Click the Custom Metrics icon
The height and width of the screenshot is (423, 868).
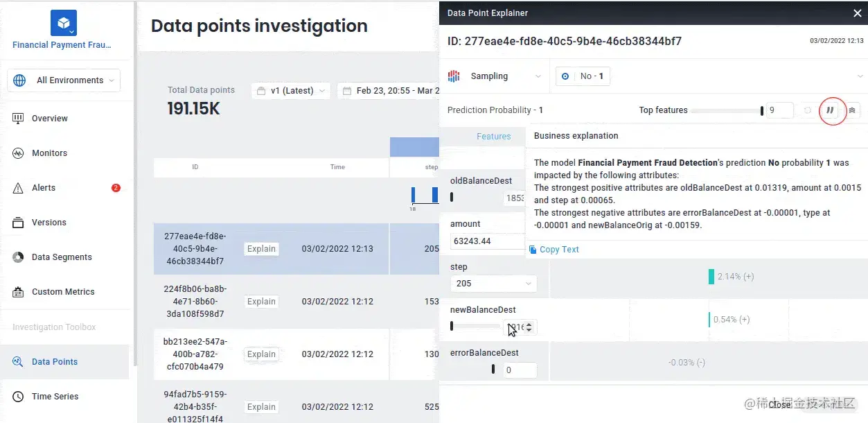point(19,292)
